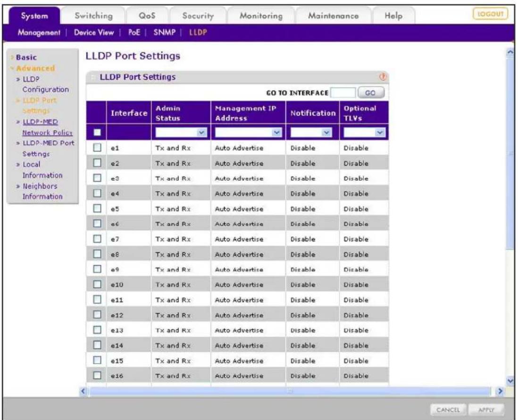Select the checkbox for interface e14
This screenshot has height=420, width=518.
point(97,345)
